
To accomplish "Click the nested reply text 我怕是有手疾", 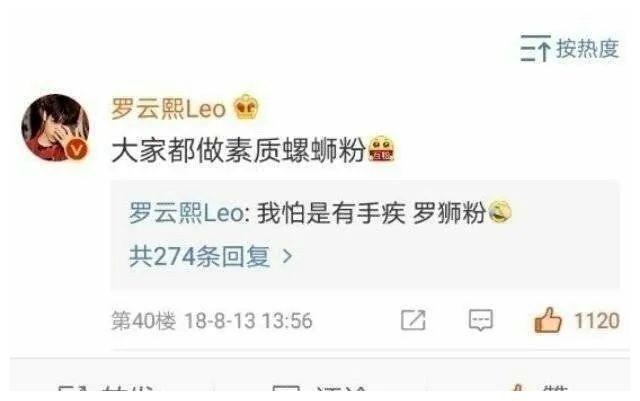I will (x=331, y=213).
